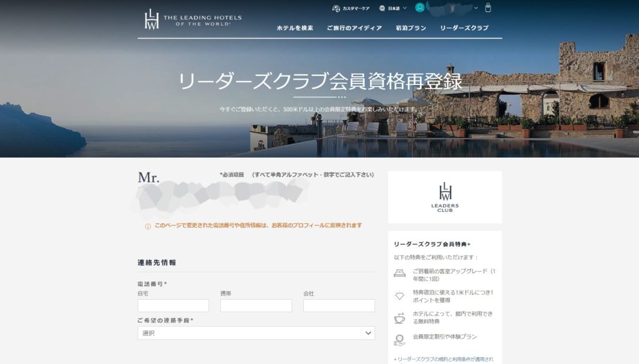Click the Leaders Club logo in sidebar
This screenshot has height=364, width=639.
coord(445,197)
